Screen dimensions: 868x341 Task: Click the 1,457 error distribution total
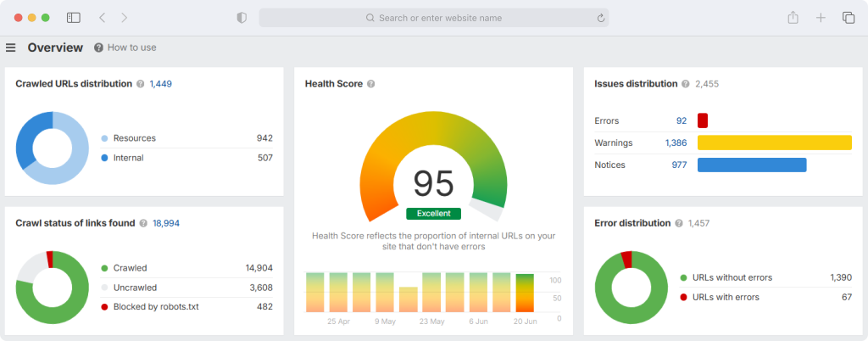698,223
